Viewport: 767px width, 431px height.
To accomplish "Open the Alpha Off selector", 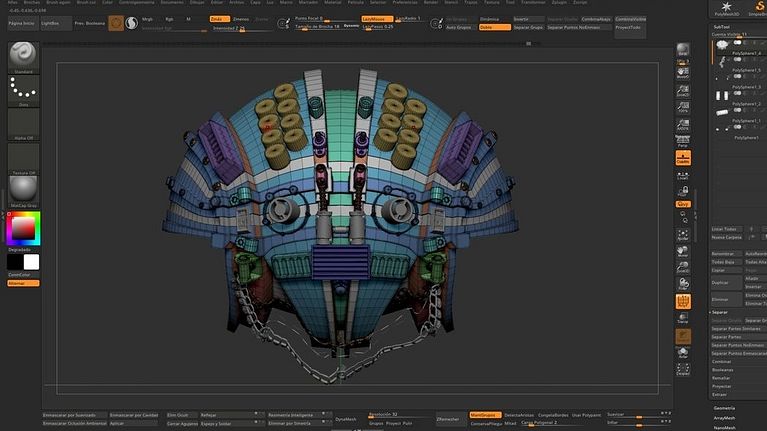I will point(23,124).
